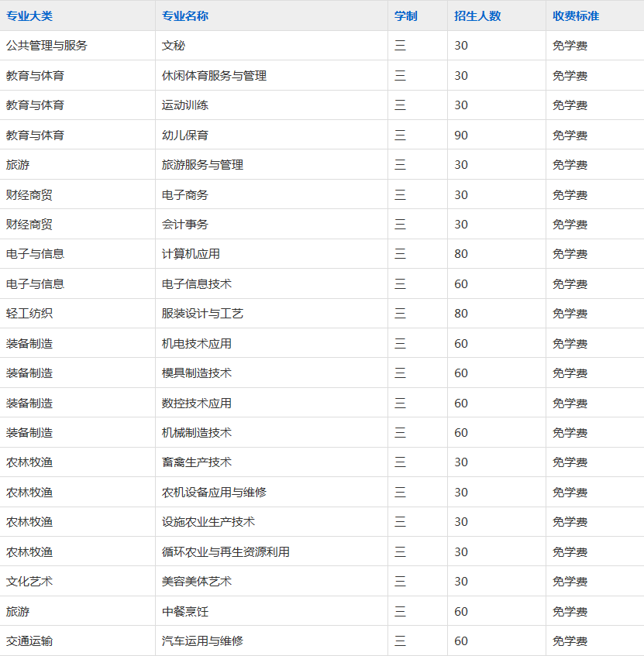This screenshot has width=644, height=656.
Task: Select the 设施农业生产技术 major name
Action: (208, 522)
